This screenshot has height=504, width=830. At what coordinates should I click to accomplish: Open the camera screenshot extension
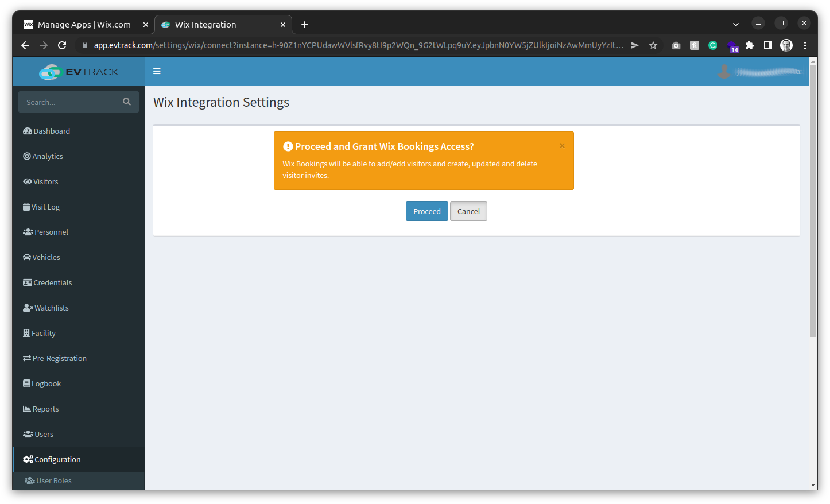point(676,45)
